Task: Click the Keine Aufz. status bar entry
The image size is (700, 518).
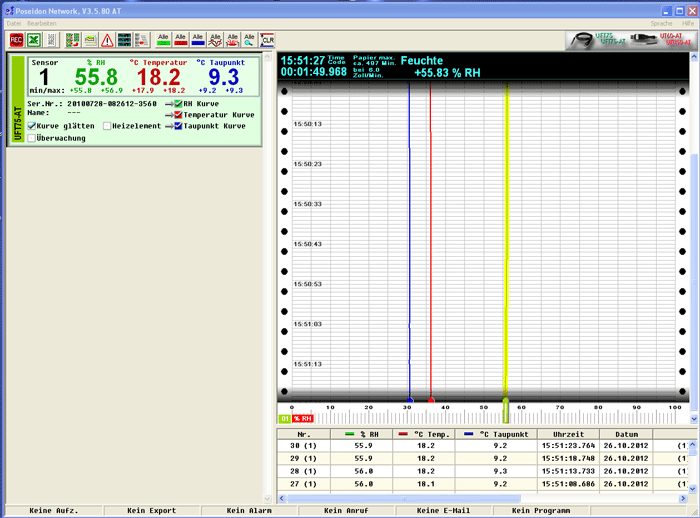Action: (x=54, y=510)
